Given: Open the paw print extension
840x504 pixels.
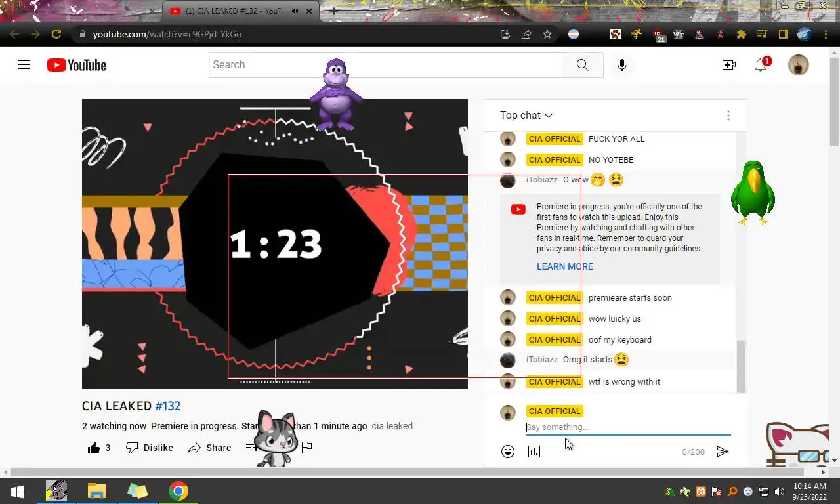Looking at the screenshot, I should tap(616, 34).
